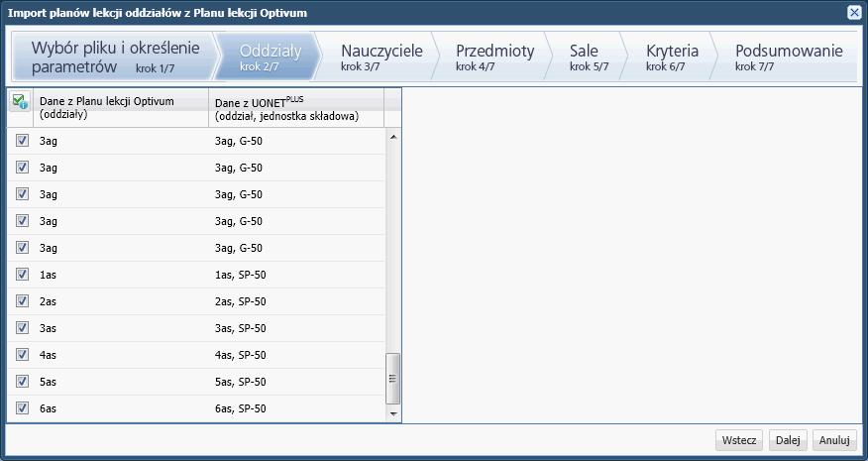
Task: Click the scrollbar down arrow in table
Action: click(393, 413)
